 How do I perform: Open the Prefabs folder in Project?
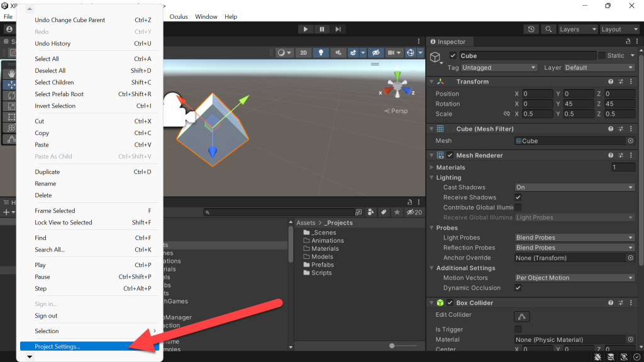coord(318,265)
